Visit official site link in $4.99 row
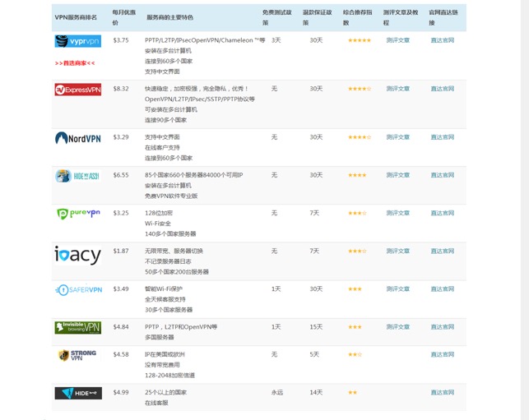This screenshot has width=529, height=420. [x=443, y=392]
